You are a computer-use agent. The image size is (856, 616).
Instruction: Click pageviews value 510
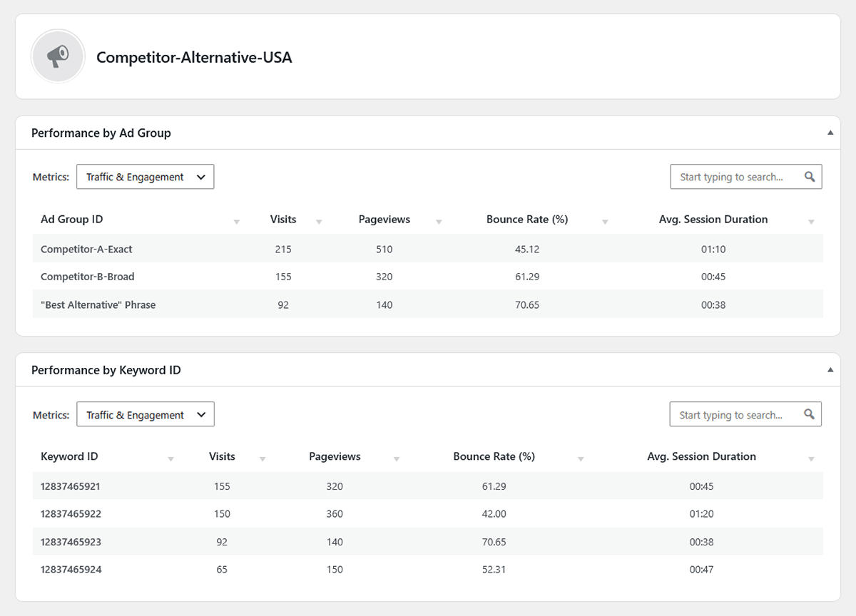tap(384, 250)
